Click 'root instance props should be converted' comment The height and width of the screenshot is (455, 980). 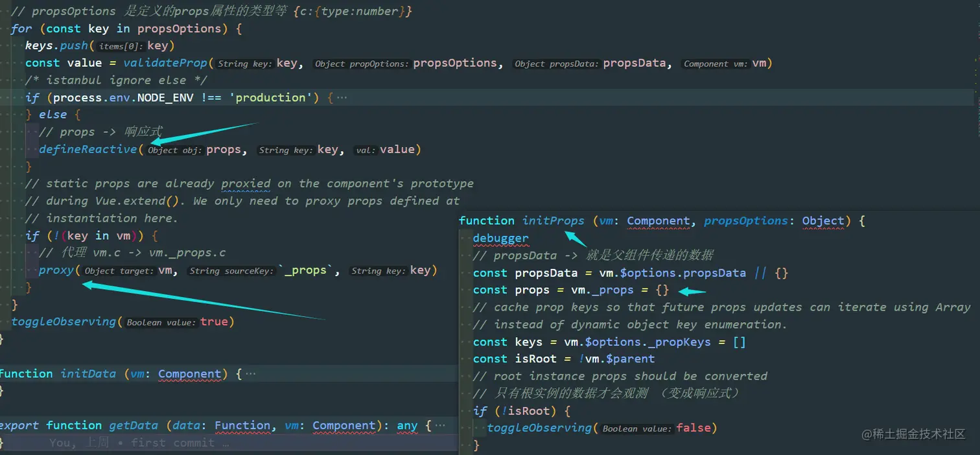tap(620, 377)
